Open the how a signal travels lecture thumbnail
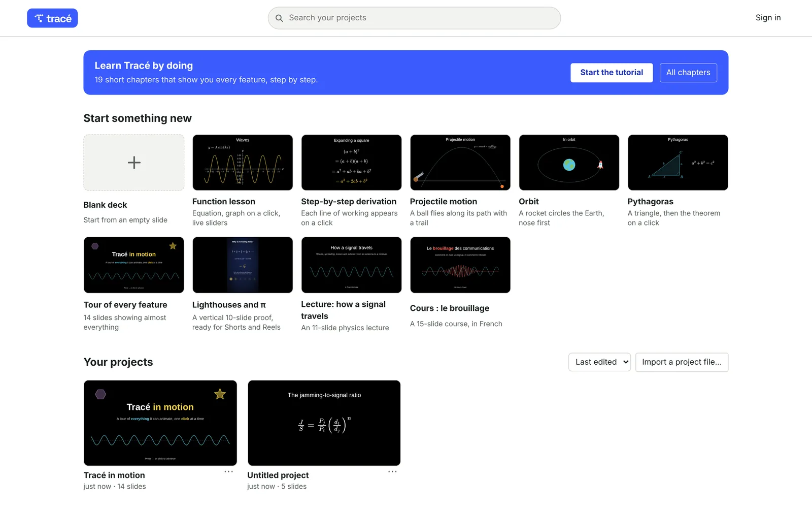The image size is (812, 508). [351, 265]
